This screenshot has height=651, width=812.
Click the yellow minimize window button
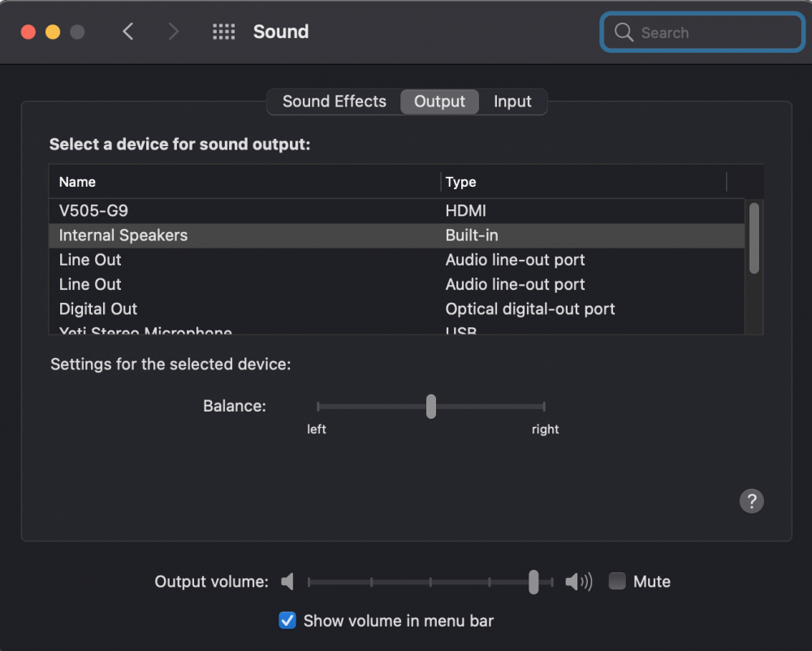pos(53,32)
